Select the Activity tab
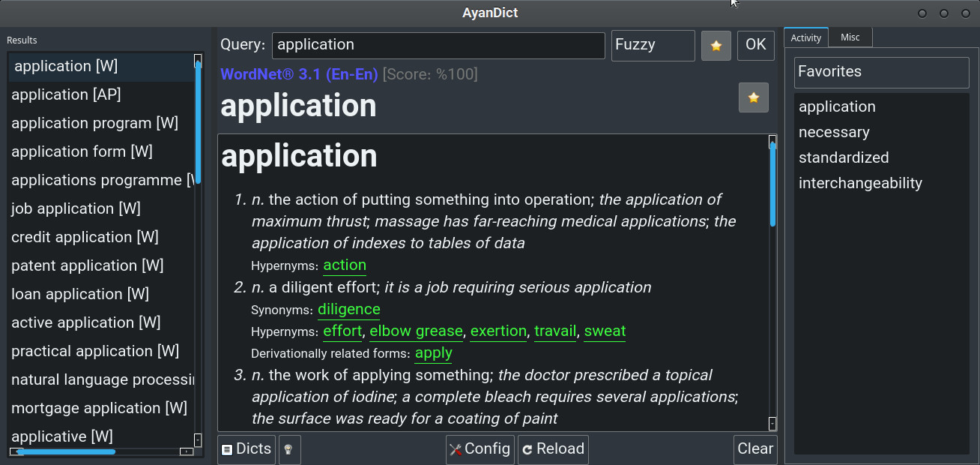This screenshot has height=465, width=980. point(805,37)
